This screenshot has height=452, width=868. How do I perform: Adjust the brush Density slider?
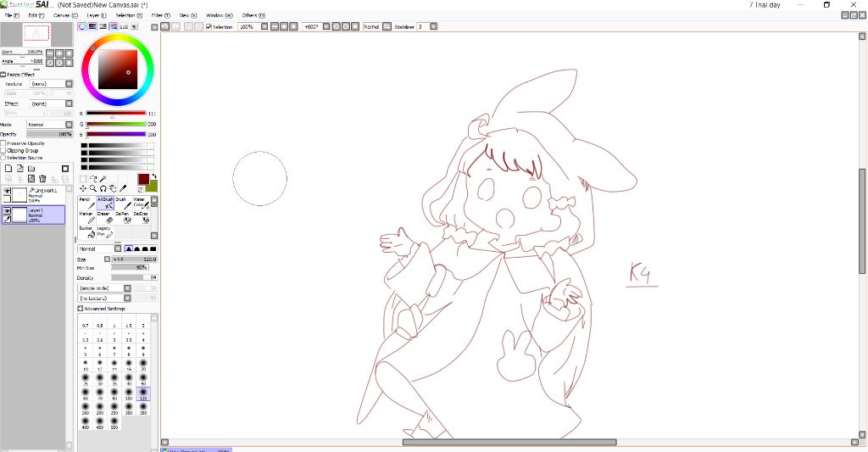135,277
